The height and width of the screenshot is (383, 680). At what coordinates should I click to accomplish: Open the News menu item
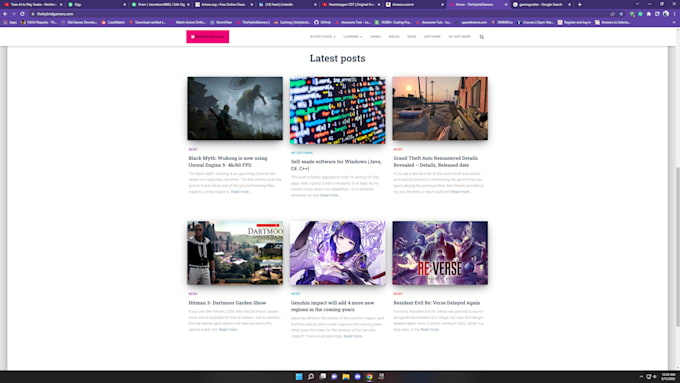click(x=412, y=37)
